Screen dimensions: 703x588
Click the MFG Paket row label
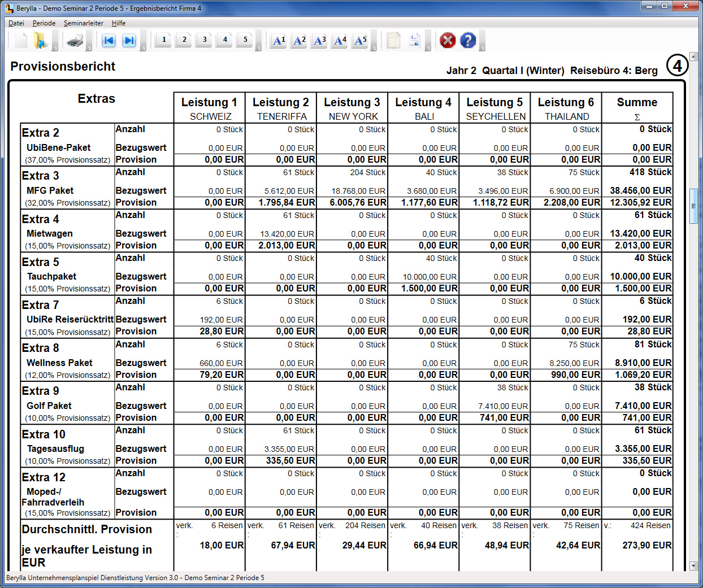click(x=50, y=190)
